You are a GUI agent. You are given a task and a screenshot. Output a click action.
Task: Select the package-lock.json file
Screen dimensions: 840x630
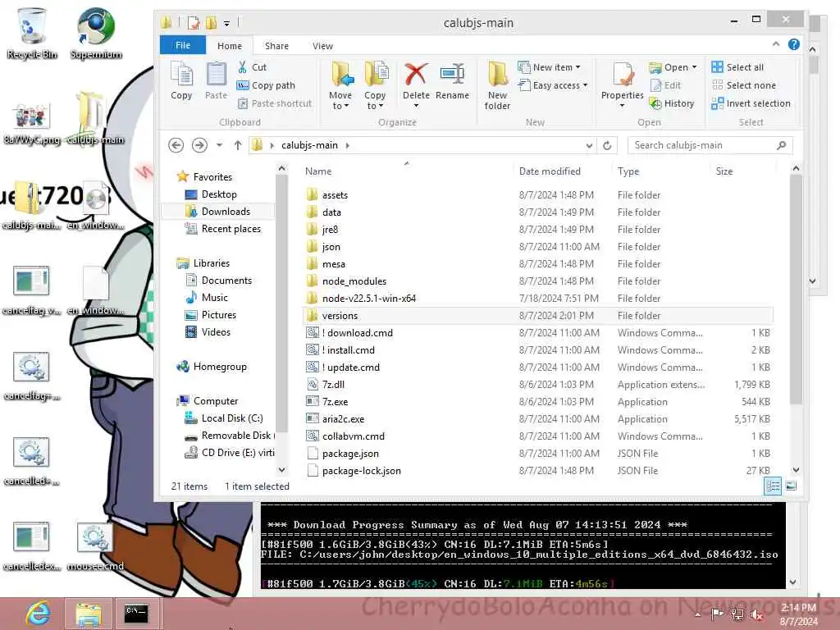tap(361, 471)
